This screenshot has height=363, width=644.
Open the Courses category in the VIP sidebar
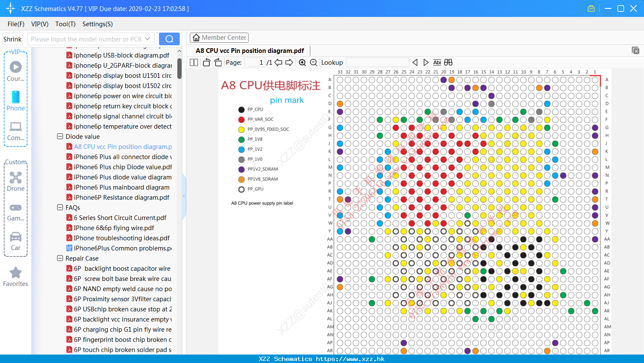16,71
